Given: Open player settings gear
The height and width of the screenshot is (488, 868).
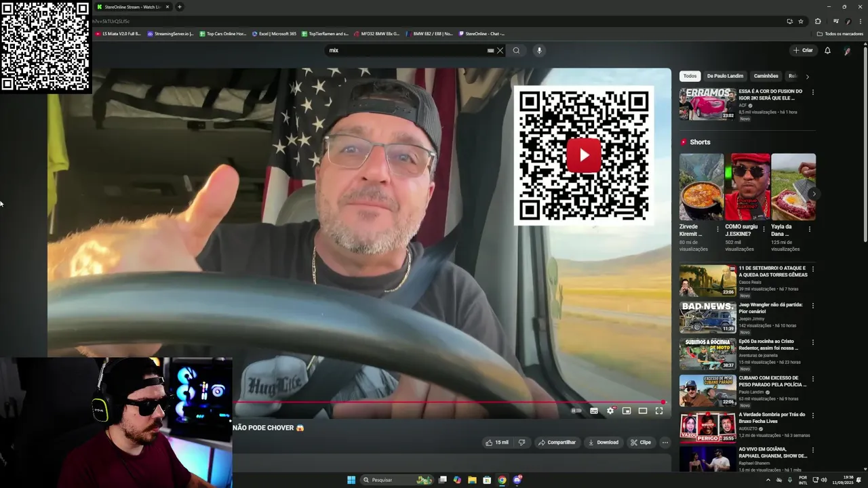Looking at the screenshot, I should (610, 411).
